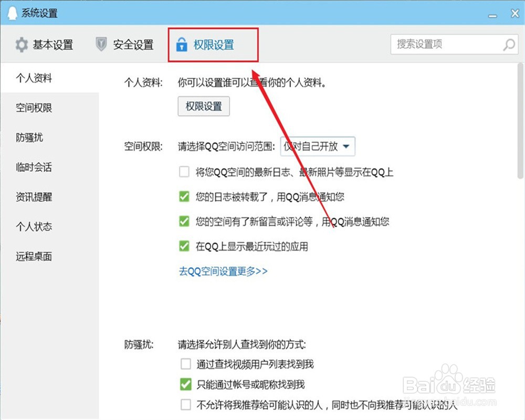The image size is (525, 420).
Task: Close the 系统设置 window
Action: (515, 14)
